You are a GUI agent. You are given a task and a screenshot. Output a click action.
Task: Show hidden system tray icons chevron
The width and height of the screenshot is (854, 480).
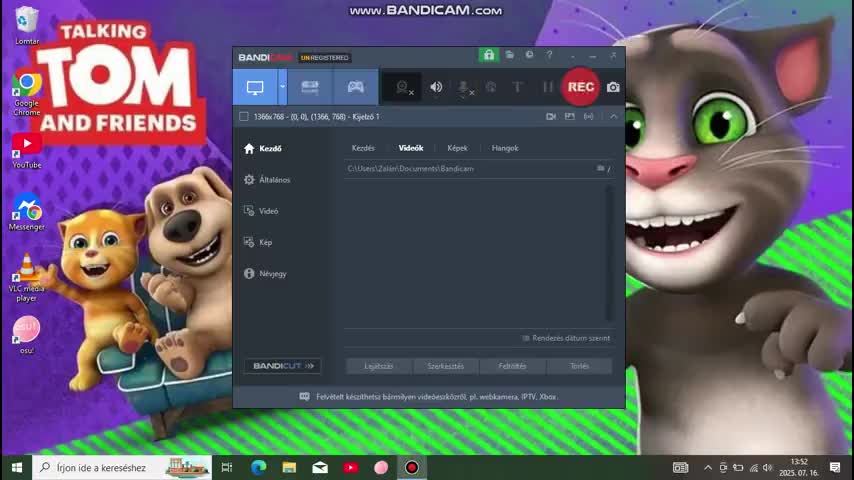point(707,467)
